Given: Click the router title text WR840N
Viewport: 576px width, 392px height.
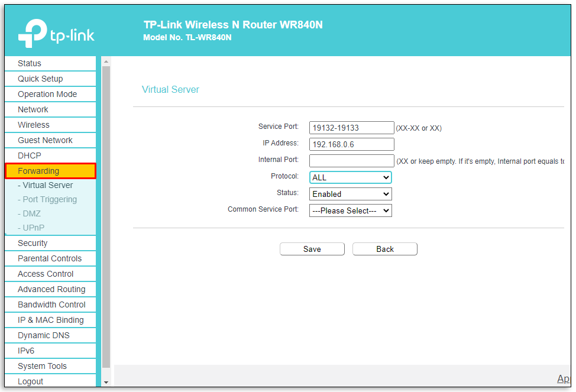Looking at the screenshot, I should [233, 25].
